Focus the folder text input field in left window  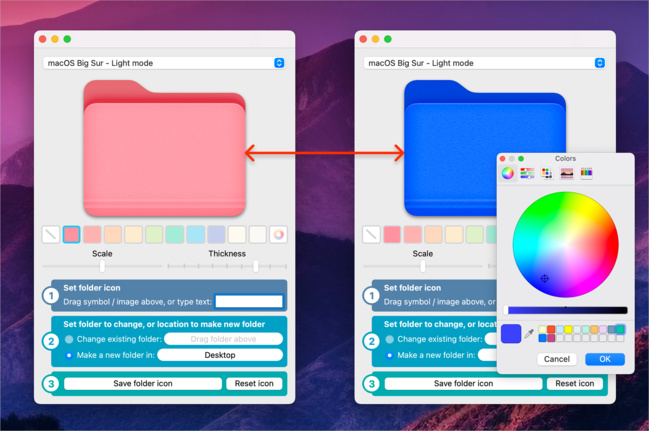coord(249,301)
